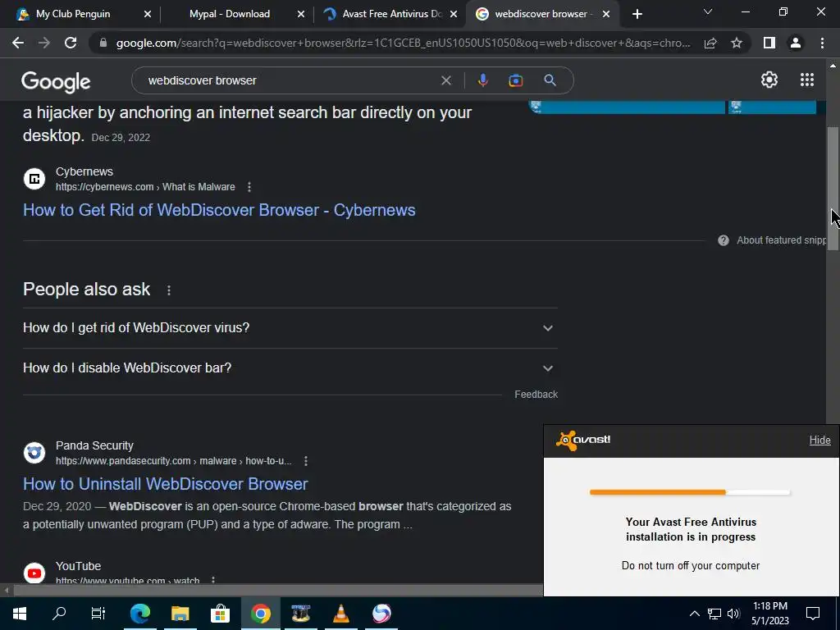
Task: Open Windows taskbar search
Action: pyautogui.click(x=59, y=614)
